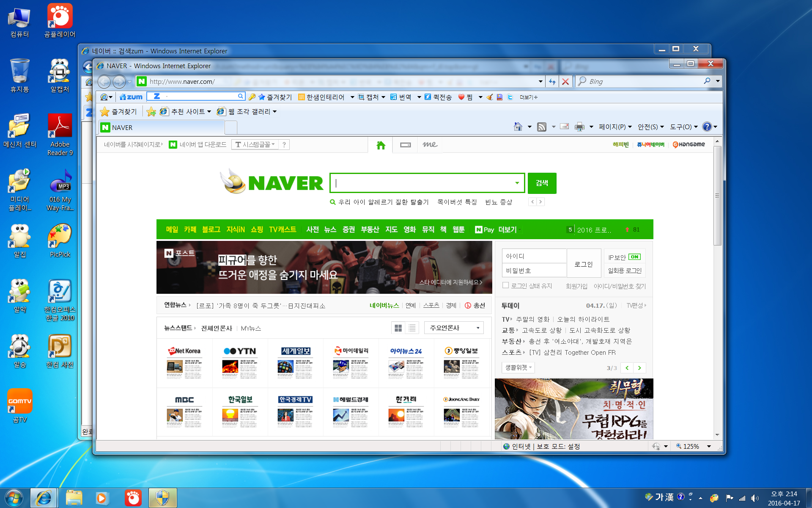Click the green 검색 search button
Viewport: 812px width, 508px height.
(542, 183)
